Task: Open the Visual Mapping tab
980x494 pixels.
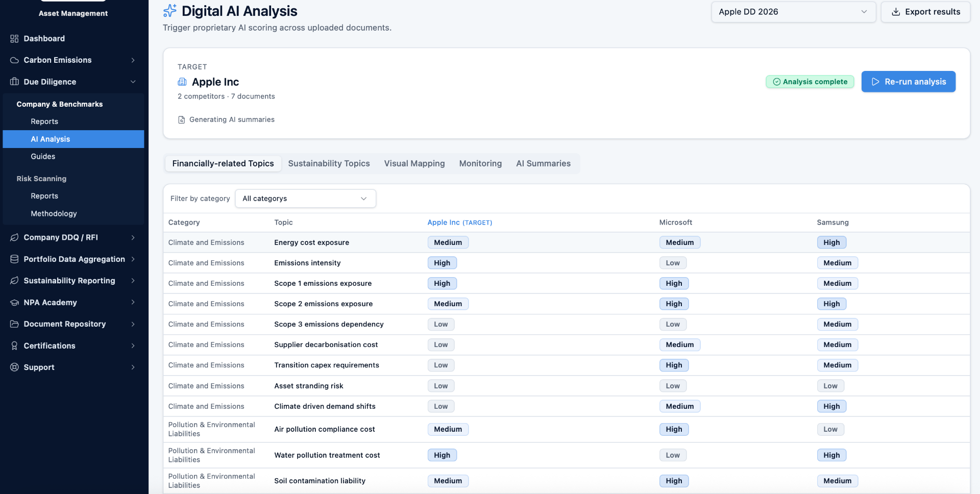Action: pyautogui.click(x=414, y=164)
